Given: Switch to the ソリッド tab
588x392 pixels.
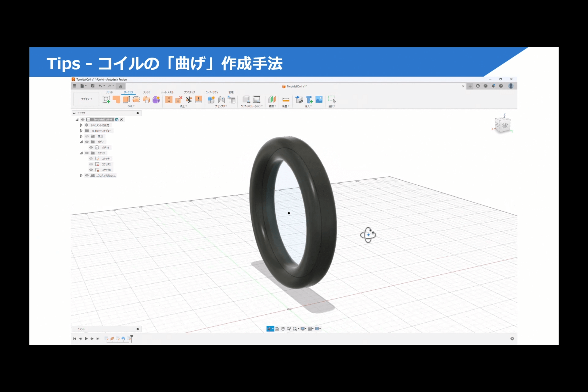Looking at the screenshot, I should tap(109, 92).
